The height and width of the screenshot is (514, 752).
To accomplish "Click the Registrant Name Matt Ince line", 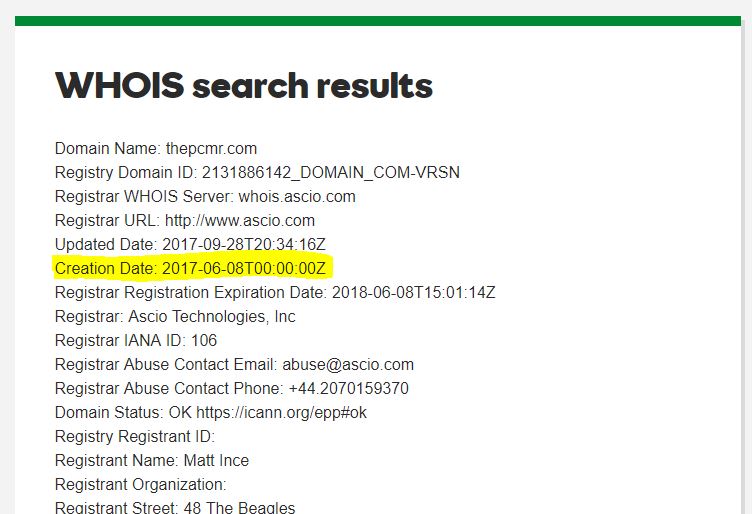I will coord(152,460).
